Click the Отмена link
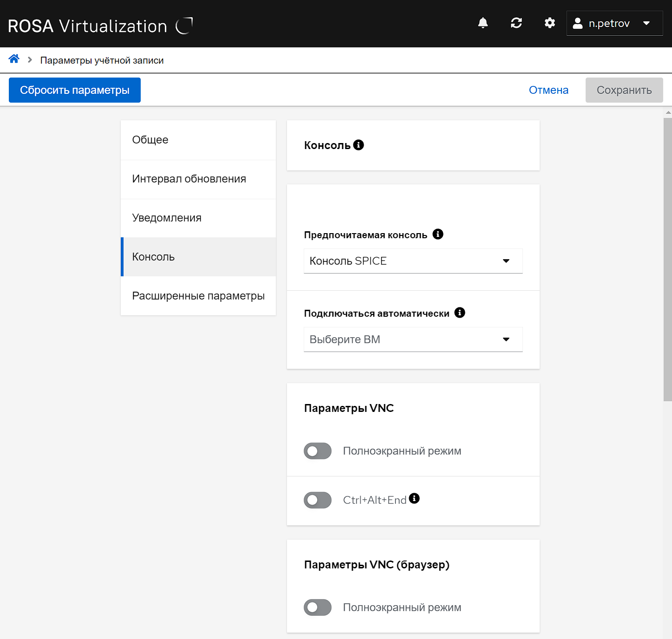This screenshot has width=672, height=639. pos(548,90)
